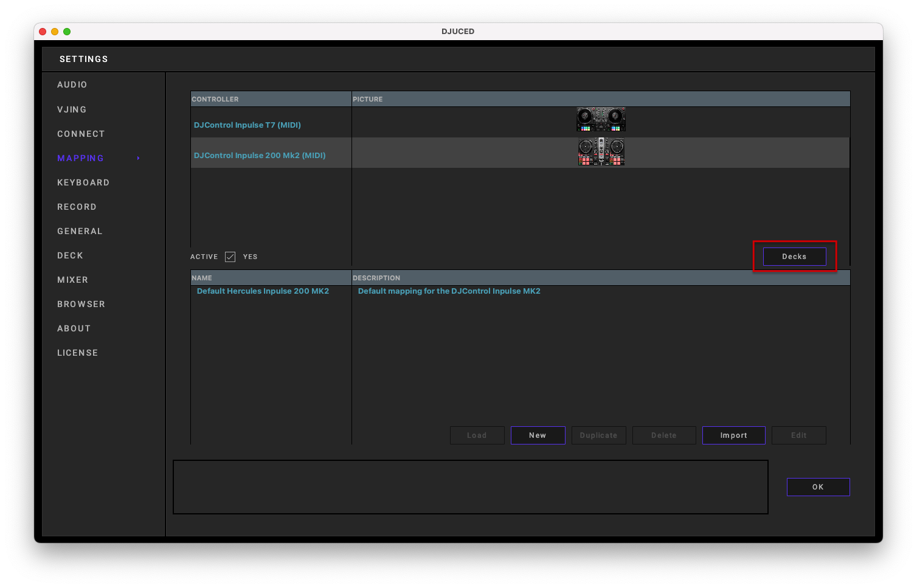Open the DECK settings section
The height and width of the screenshot is (588, 917).
pos(70,255)
